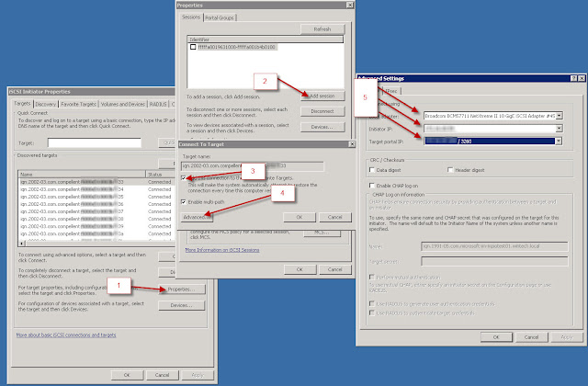The image size is (588, 386).
Task: Select discovered target ending in 39
Action: coord(96,226)
